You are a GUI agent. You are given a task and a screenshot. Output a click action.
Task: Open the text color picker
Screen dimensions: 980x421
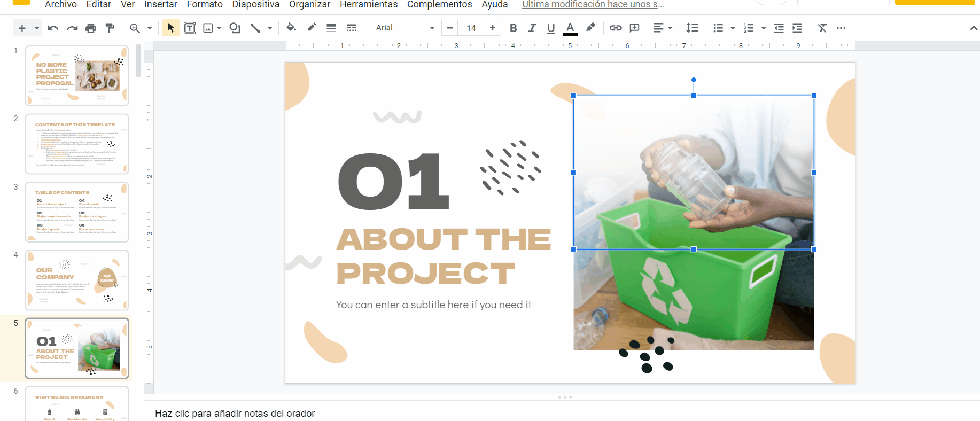[570, 28]
